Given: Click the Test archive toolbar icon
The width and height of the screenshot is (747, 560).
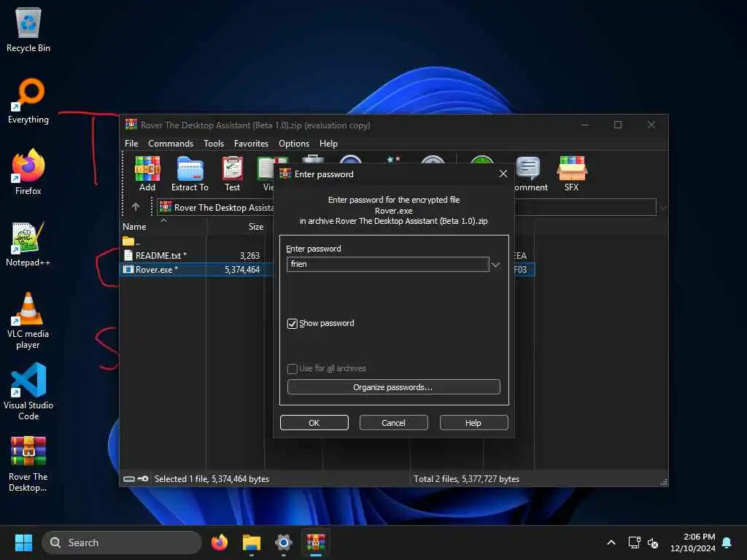Looking at the screenshot, I should (233, 174).
